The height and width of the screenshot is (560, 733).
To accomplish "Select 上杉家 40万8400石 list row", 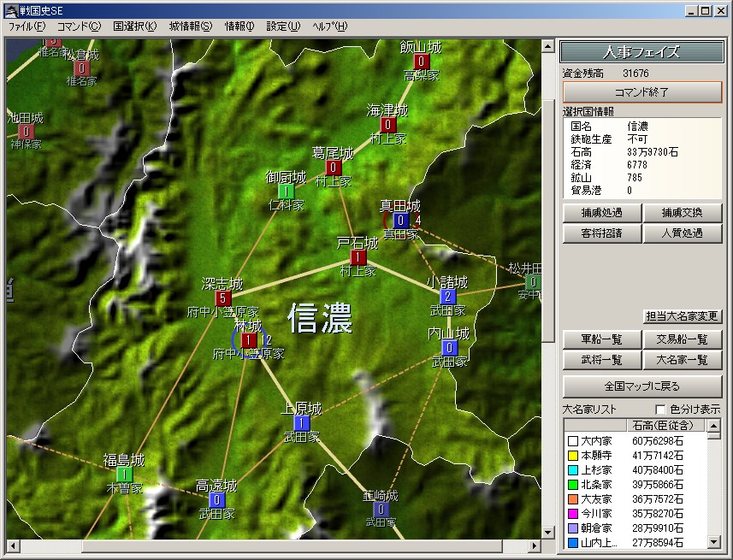I will 636,469.
